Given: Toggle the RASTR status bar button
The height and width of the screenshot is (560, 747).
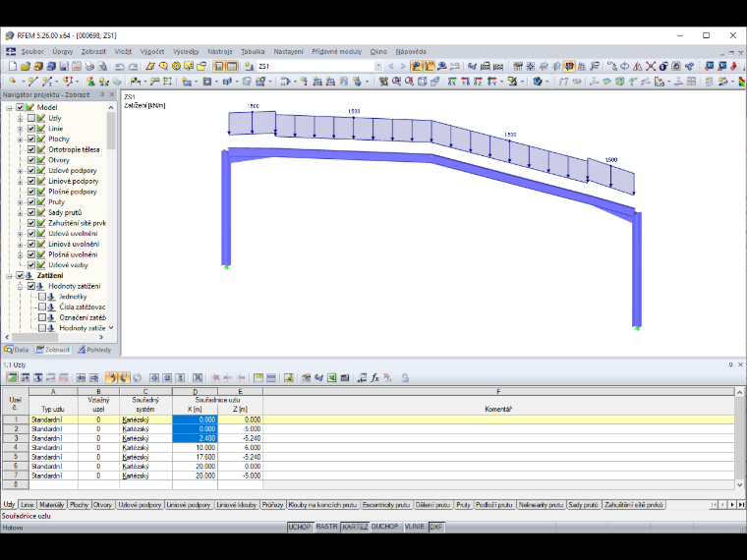Looking at the screenshot, I should (x=326, y=528).
